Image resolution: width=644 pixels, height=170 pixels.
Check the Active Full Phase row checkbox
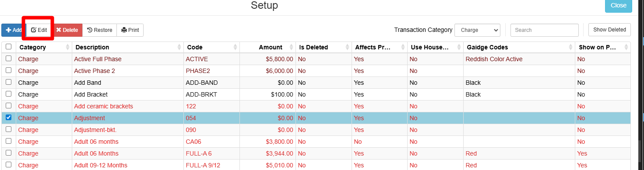8,59
